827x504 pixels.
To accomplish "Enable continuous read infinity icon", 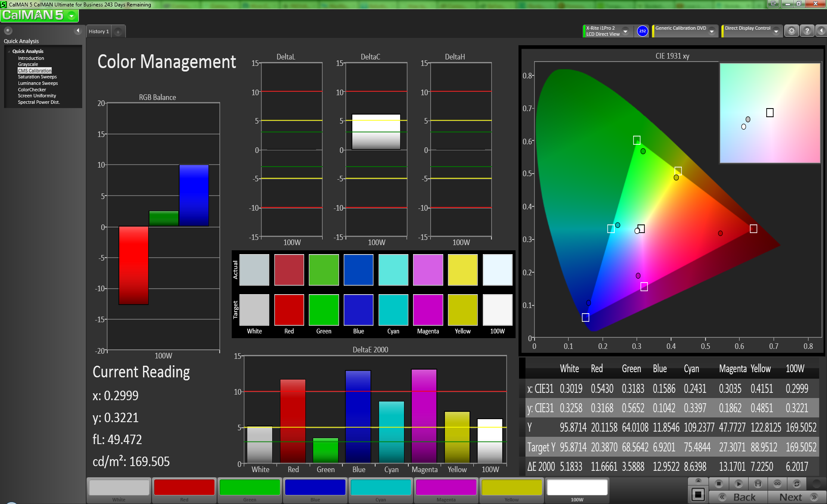I will click(777, 484).
